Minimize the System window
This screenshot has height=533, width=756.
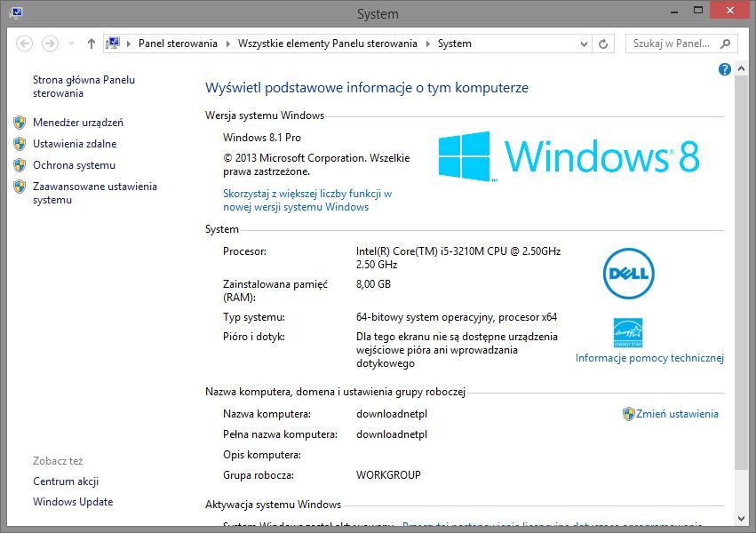[674, 12]
